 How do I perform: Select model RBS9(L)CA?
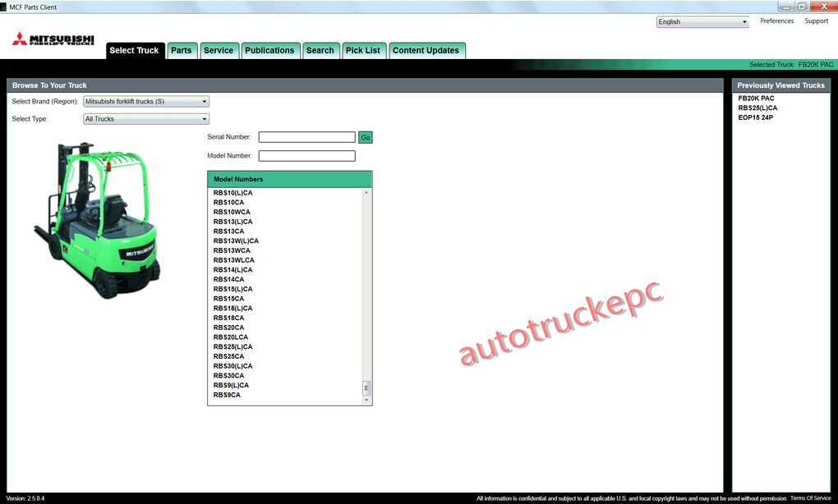pyautogui.click(x=231, y=385)
